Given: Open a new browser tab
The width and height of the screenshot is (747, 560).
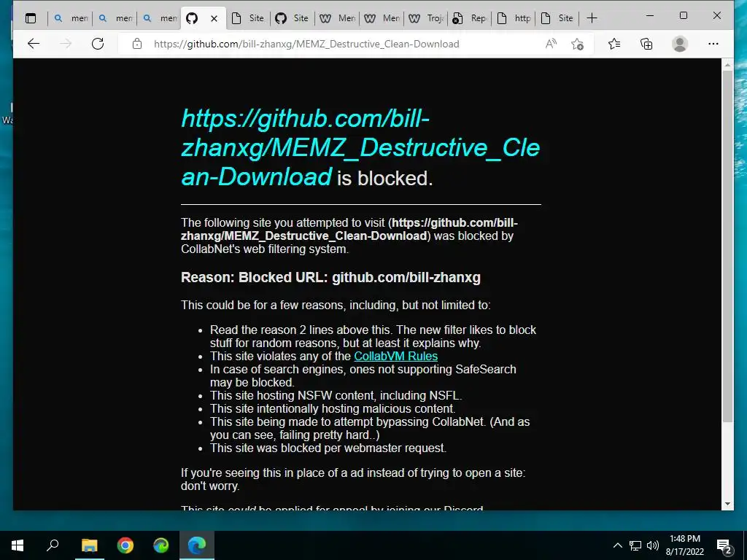Looking at the screenshot, I should (592, 18).
